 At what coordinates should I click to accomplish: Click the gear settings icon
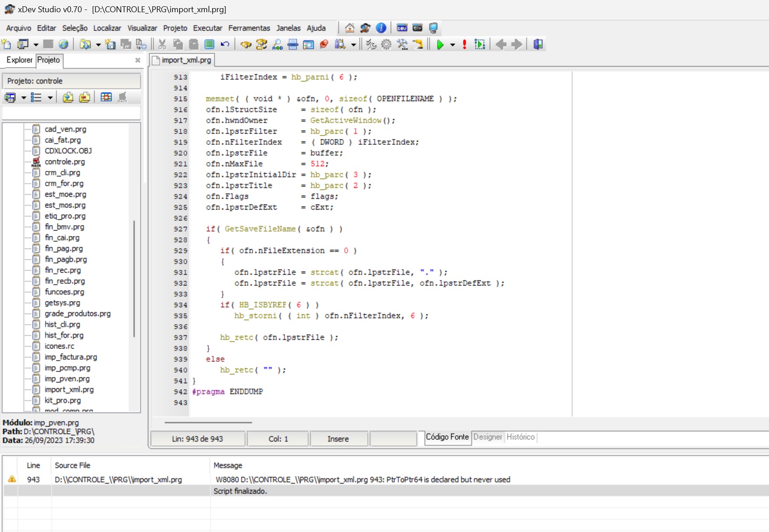point(386,44)
